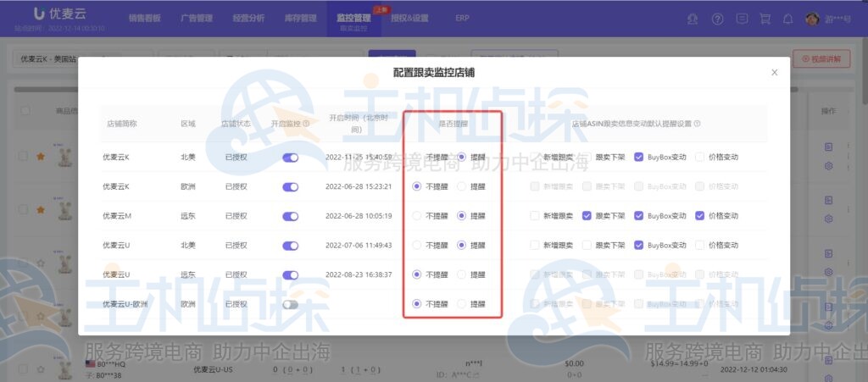
Task: Toggle monitoring switch for 优麦云K 欧洲
Action: 290,187
